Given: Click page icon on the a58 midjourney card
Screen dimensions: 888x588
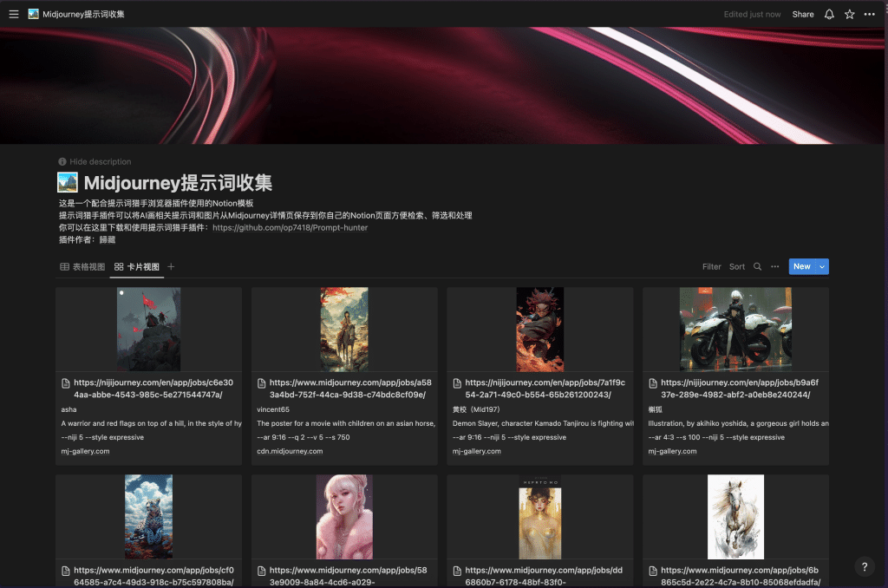Looking at the screenshot, I should click(262, 383).
